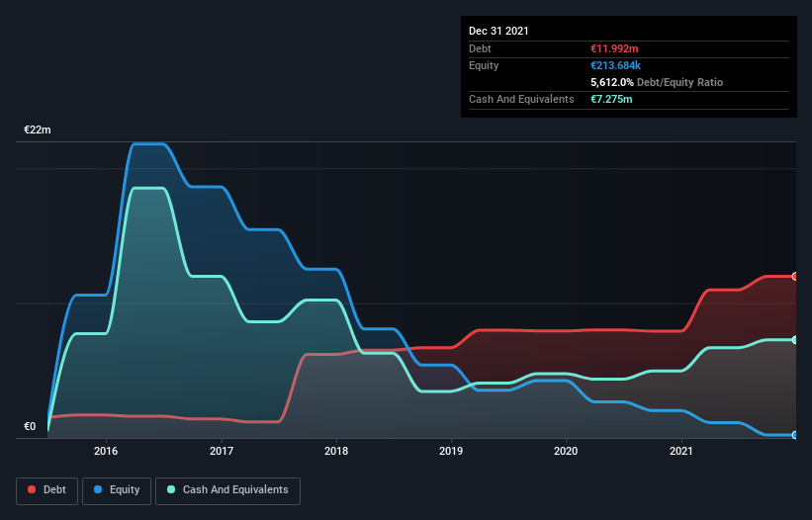Click the red Debt endpoint marker
This screenshot has height=520, width=812.
[x=795, y=276]
